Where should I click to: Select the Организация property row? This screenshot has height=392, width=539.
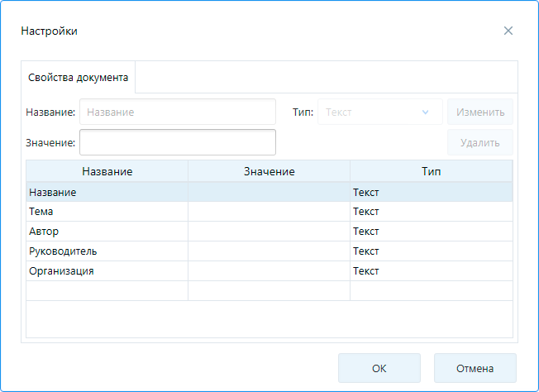(x=107, y=271)
